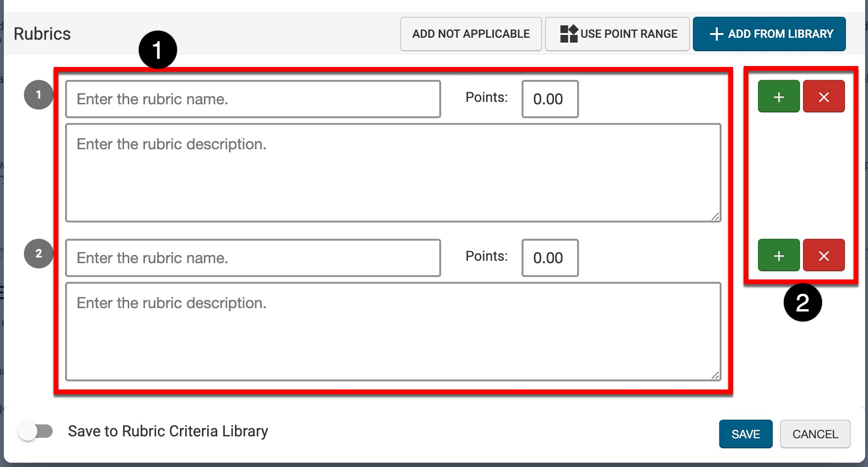Save the rubrics
Image resolution: width=868 pixels, height=467 pixels.
point(746,434)
